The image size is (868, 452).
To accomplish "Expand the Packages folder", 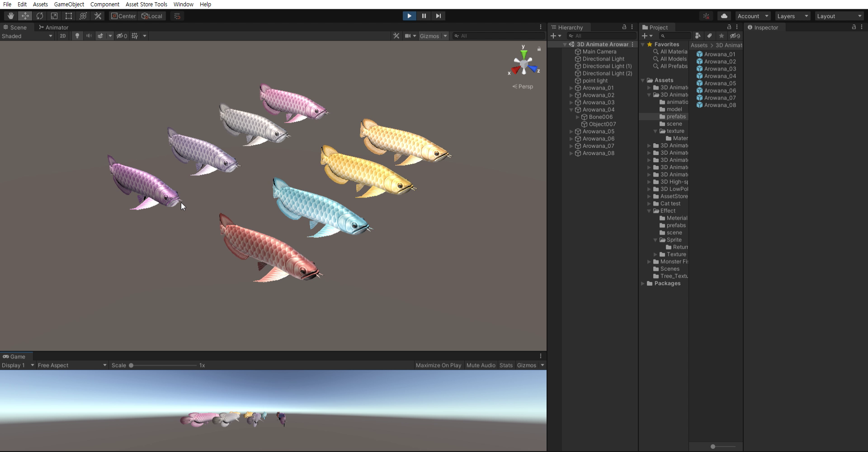I will pyautogui.click(x=643, y=283).
